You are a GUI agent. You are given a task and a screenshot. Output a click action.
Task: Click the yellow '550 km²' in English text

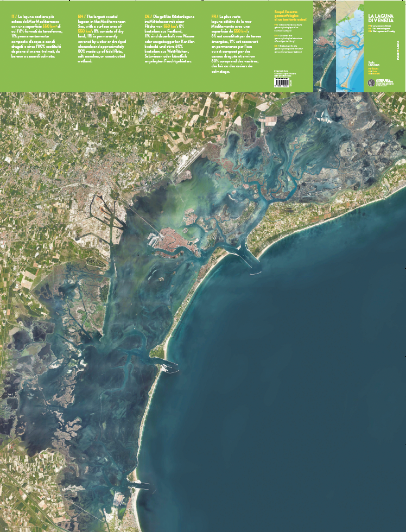(x=84, y=31)
